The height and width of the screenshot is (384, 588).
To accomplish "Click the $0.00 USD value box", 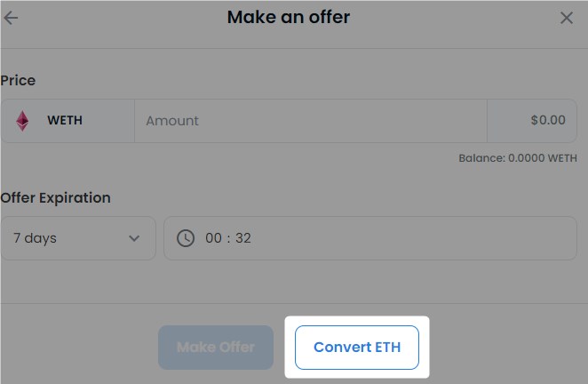I will 532,121.
